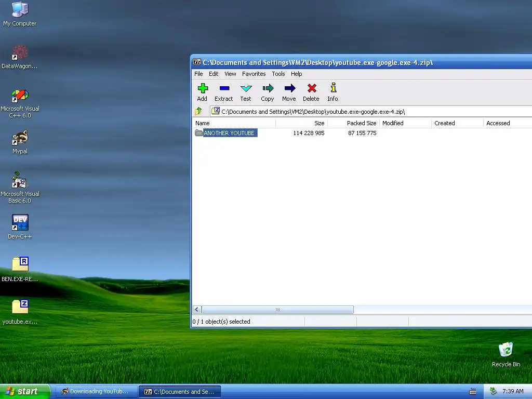Show archive Info with the i icon
This screenshot has height=399, width=532.
click(x=333, y=92)
